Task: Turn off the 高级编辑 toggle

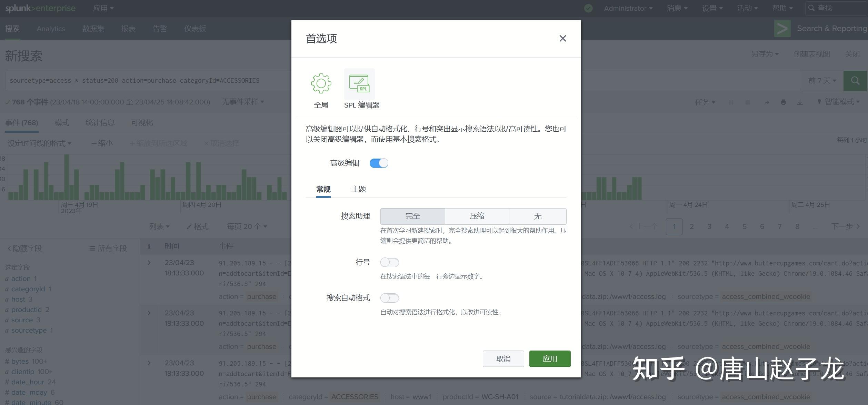Action: tap(379, 163)
